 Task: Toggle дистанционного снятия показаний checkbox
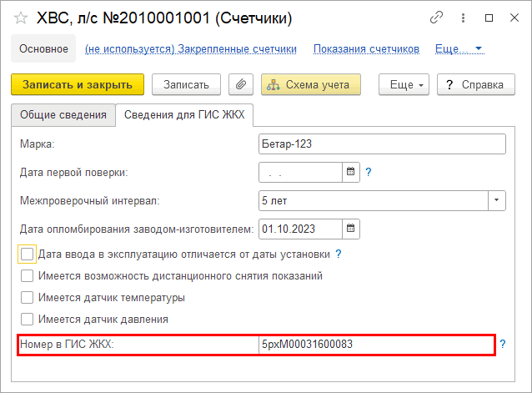coord(28,275)
